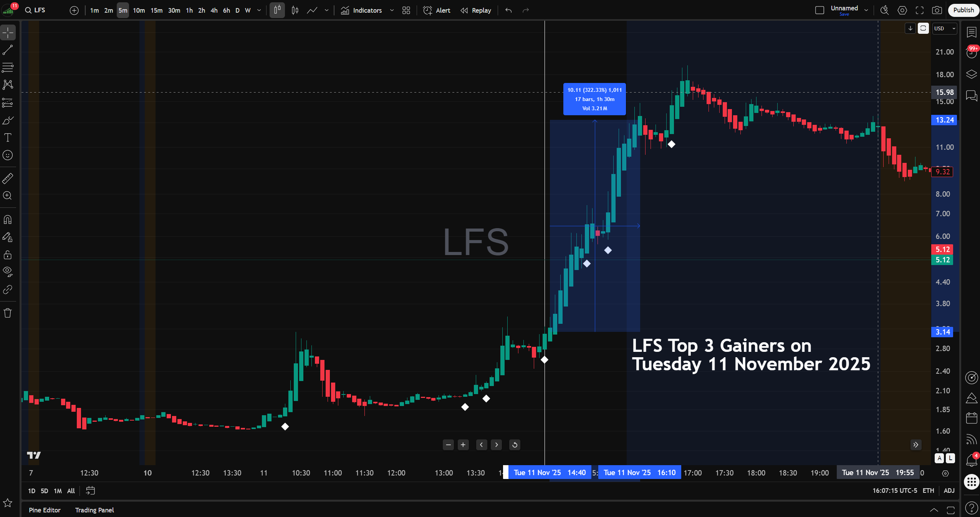Open chart settings with the gear icon
This screenshot has height=517, width=980.
pos(902,10)
